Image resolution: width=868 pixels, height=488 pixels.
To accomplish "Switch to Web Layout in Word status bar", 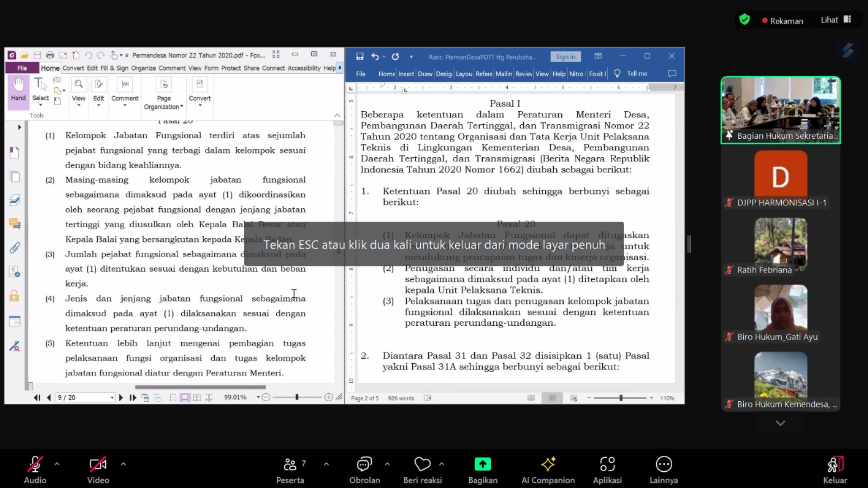I will pos(574,398).
